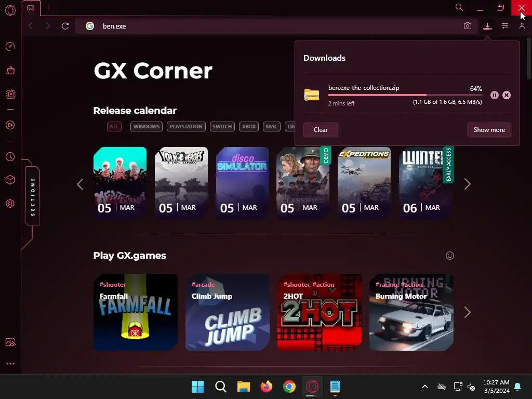Play the Farmfall game

tap(136, 312)
